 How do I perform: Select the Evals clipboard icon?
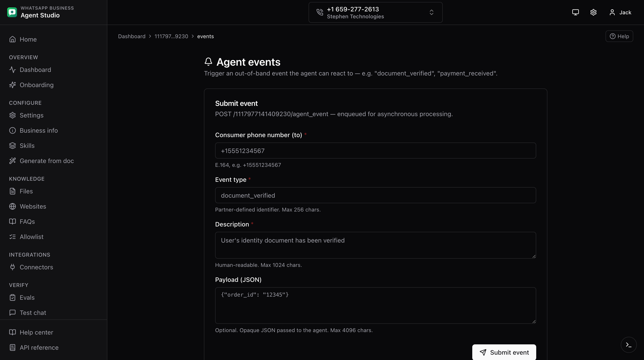pyautogui.click(x=13, y=298)
